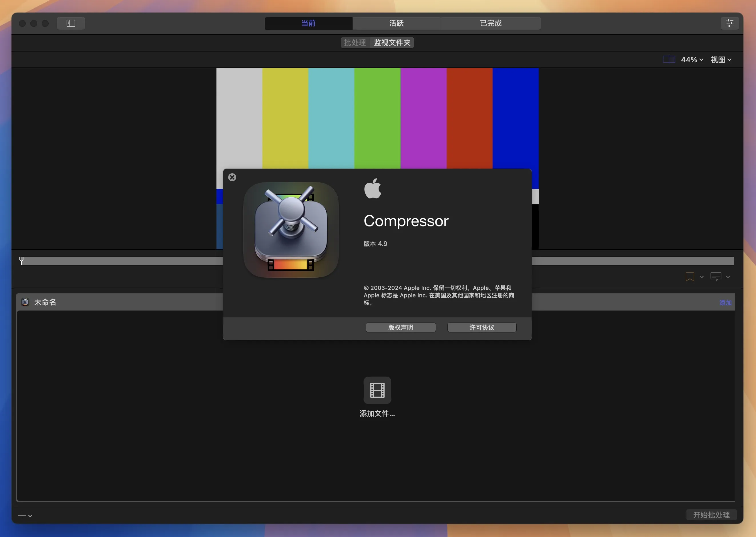Click the playhead marker on timeline
Screen dimensions: 756x537
coord(21,260)
